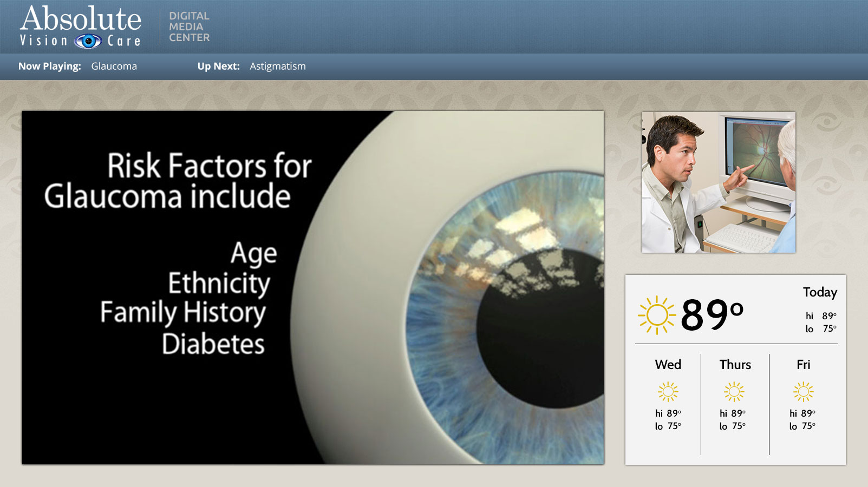Screen dimensions: 868x487
Task: Click the Absolute Vision Care eye logo icon
Action: click(88, 41)
